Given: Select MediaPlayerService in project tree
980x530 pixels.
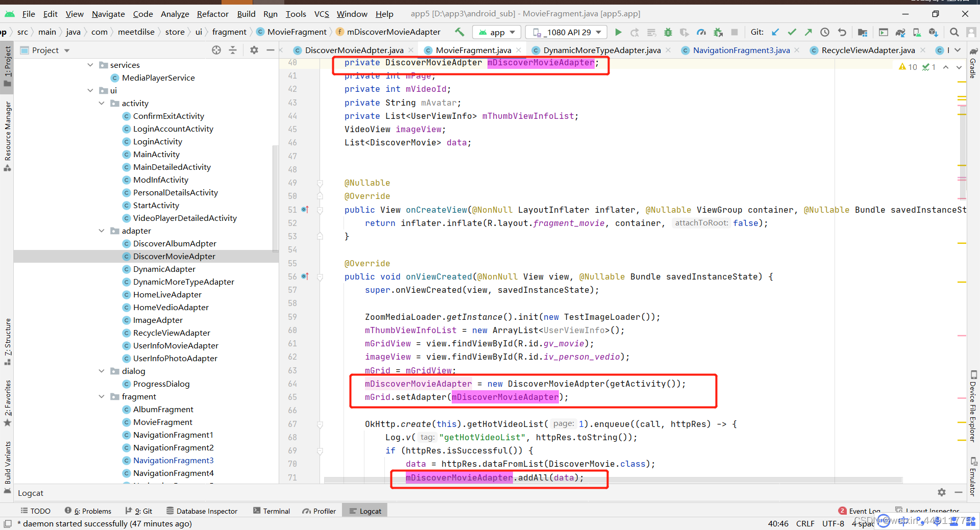Looking at the screenshot, I should click(x=158, y=78).
